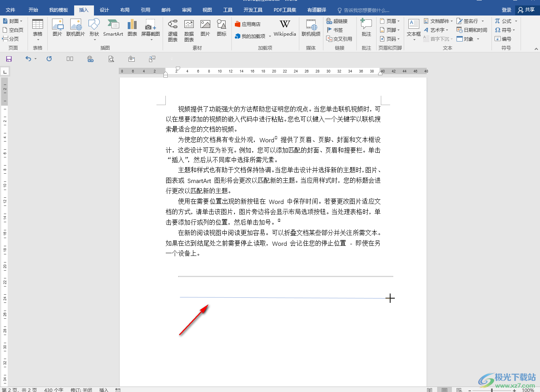Insert 日期和时间 date and time

point(472,30)
